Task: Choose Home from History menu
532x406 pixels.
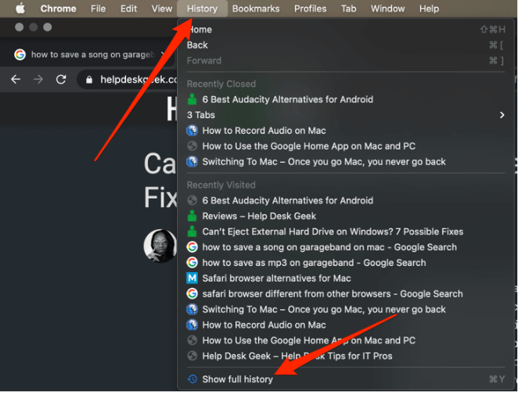Action: (199, 30)
